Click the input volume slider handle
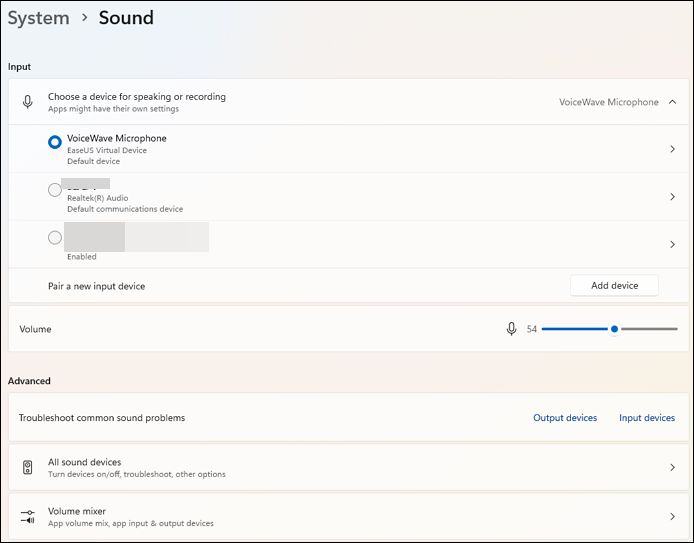This screenshot has height=543, width=694. tap(614, 329)
